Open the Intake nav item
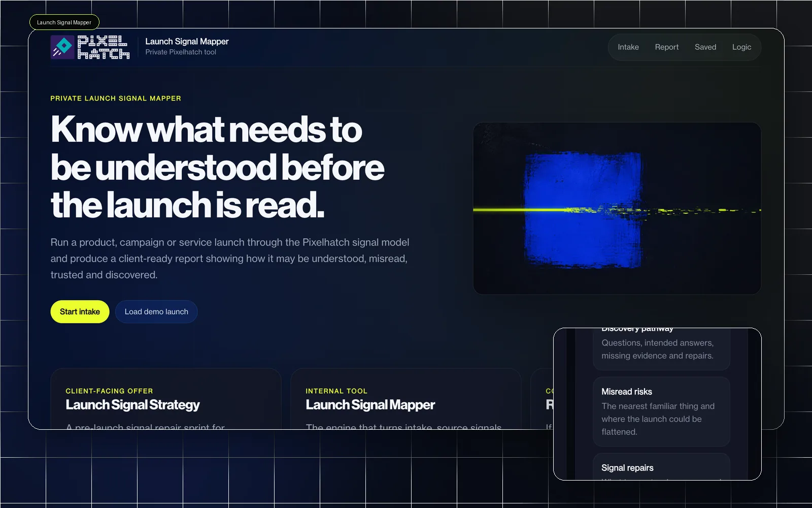The width and height of the screenshot is (812, 508). click(x=628, y=47)
